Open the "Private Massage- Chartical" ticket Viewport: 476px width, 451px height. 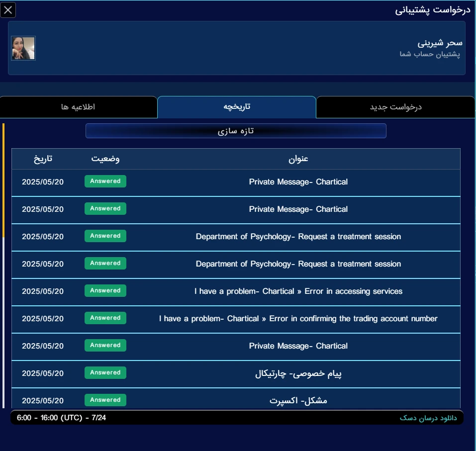click(x=298, y=346)
